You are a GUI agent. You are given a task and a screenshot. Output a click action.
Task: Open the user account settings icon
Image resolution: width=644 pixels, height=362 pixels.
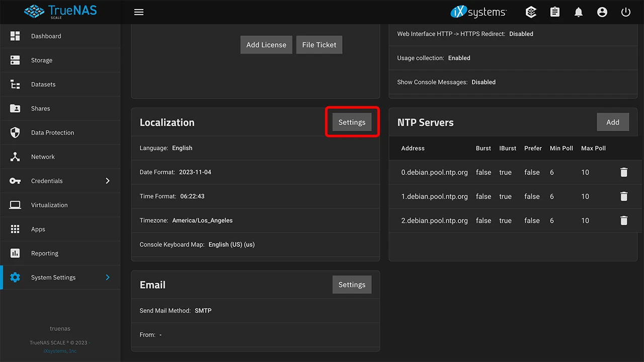602,12
